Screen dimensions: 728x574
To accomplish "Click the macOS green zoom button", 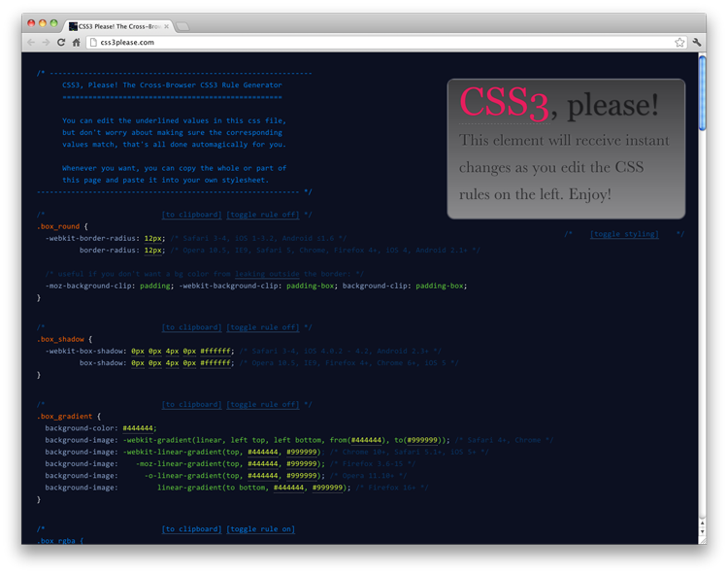I will pyautogui.click(x=53, y=23).
